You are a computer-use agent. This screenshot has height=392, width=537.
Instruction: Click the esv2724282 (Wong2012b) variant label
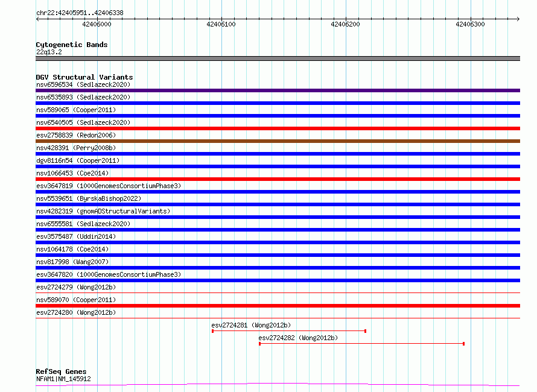[298, 338]
